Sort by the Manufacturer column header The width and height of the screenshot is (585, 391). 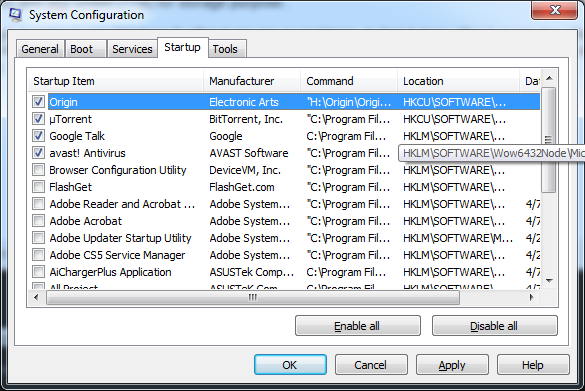coord(252,81)
